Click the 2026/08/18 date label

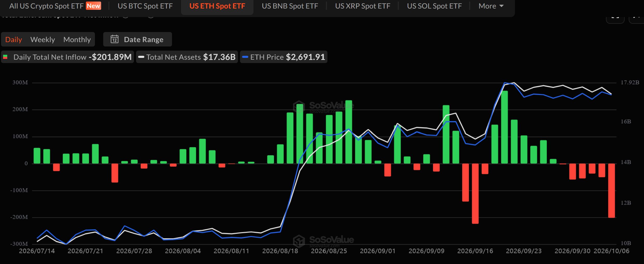[x=280, y=251]
